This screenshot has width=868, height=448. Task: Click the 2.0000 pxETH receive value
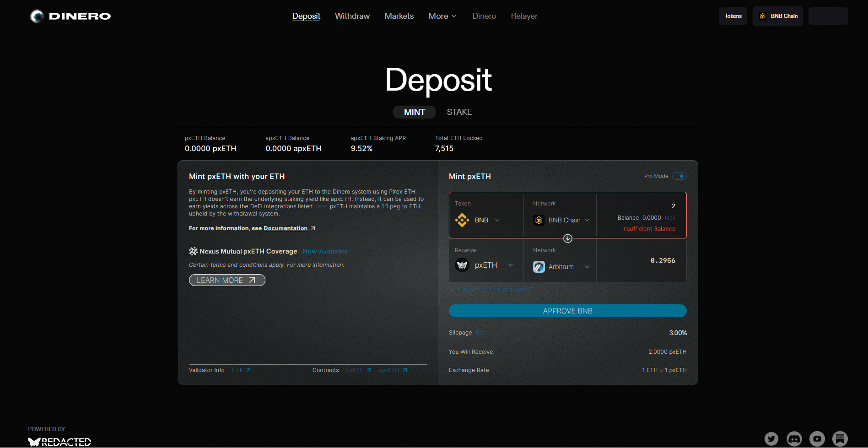(x=668, y=352)
